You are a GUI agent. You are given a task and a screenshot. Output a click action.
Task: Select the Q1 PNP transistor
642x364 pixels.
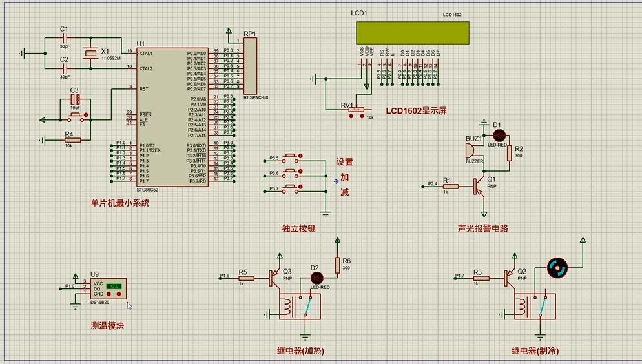coord(479,187)
